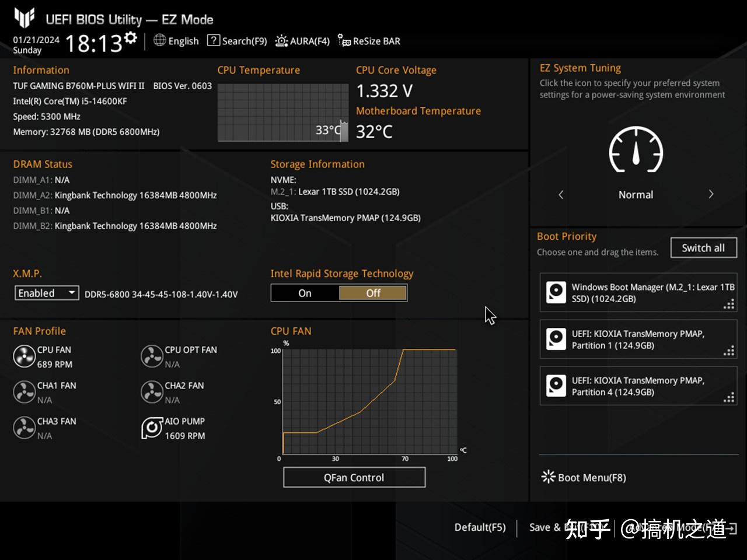Click KIOXIA Partition 4 disk icon

coord(556,386)
